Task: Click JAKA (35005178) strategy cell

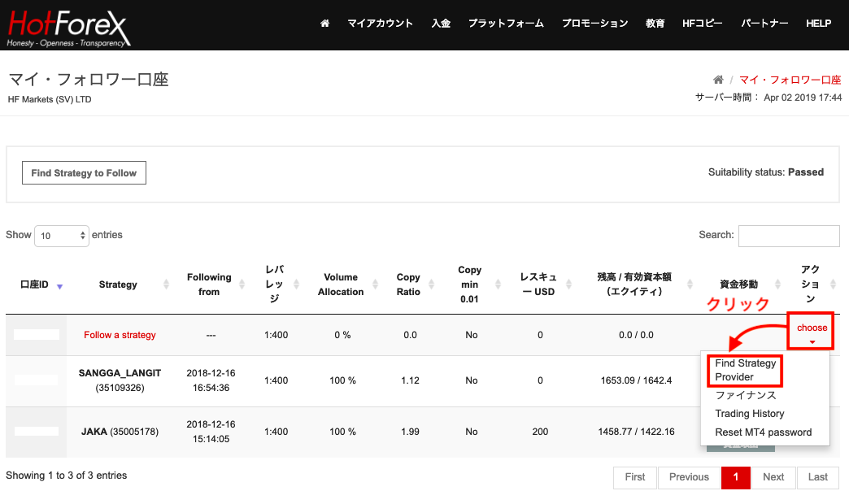Action: click(120, 432)
